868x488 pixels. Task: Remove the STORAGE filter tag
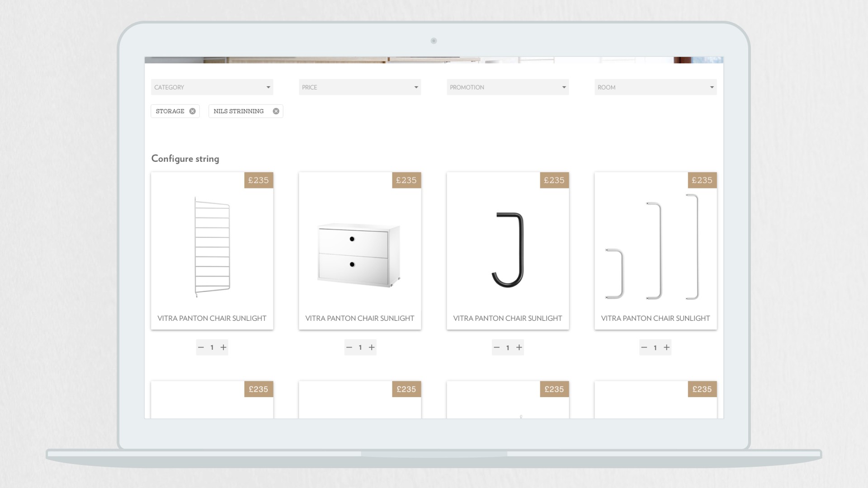pyautogui.click(x=193, y=111)
